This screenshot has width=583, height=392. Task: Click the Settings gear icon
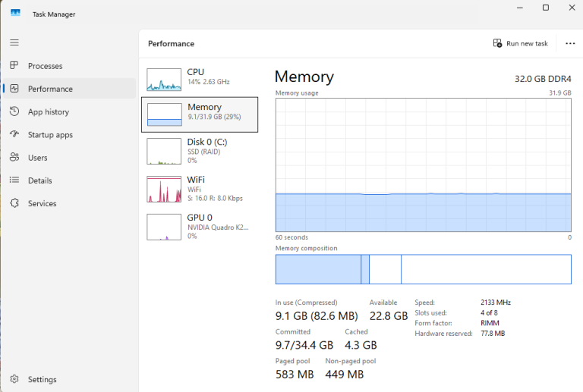point(14,379)
